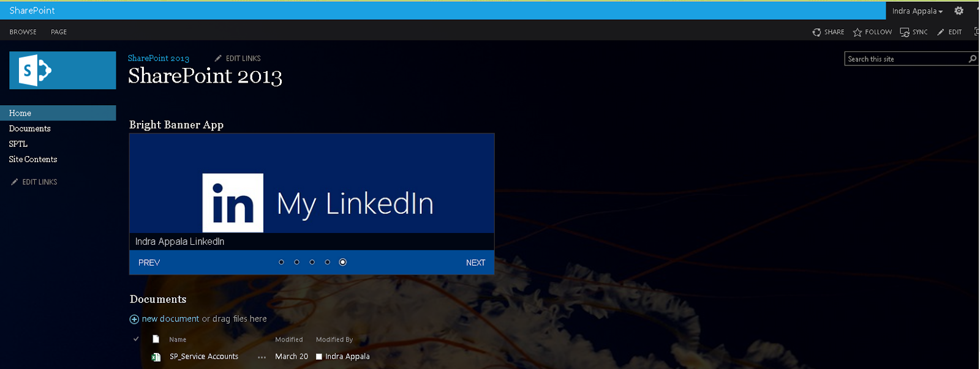This screenshot has width=980, height=369.
Task: Open Indra Appala user dropdown
Action: point(917,11)
